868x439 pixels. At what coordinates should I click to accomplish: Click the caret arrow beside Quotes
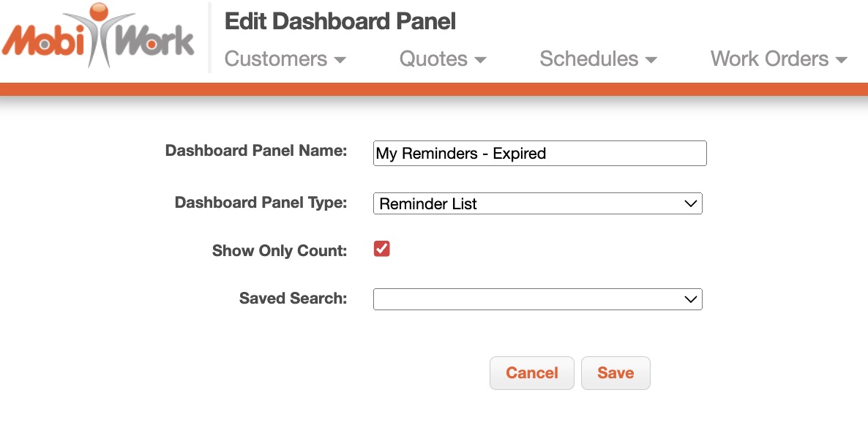click(x=480, y=60)
